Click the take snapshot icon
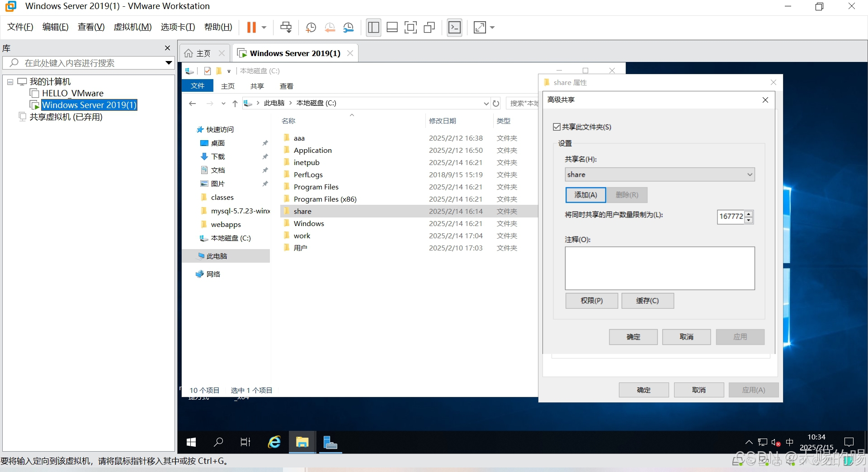This screenshot has width=868, height=472. [x=311, y=28]
